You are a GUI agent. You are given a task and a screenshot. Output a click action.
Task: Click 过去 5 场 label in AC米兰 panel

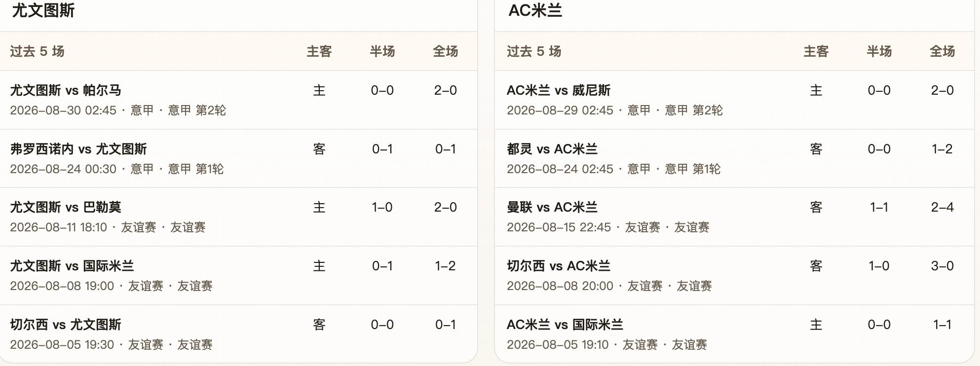534,51
